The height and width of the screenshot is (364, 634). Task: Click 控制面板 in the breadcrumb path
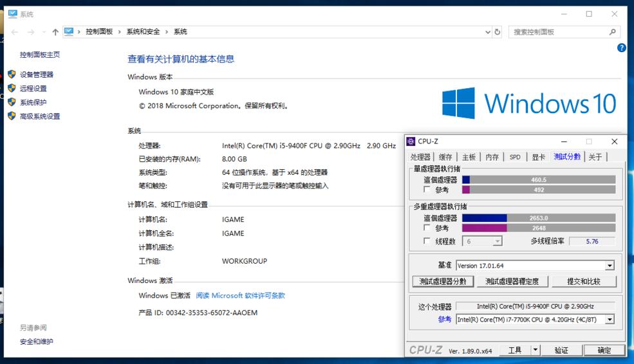pos(99,32)
